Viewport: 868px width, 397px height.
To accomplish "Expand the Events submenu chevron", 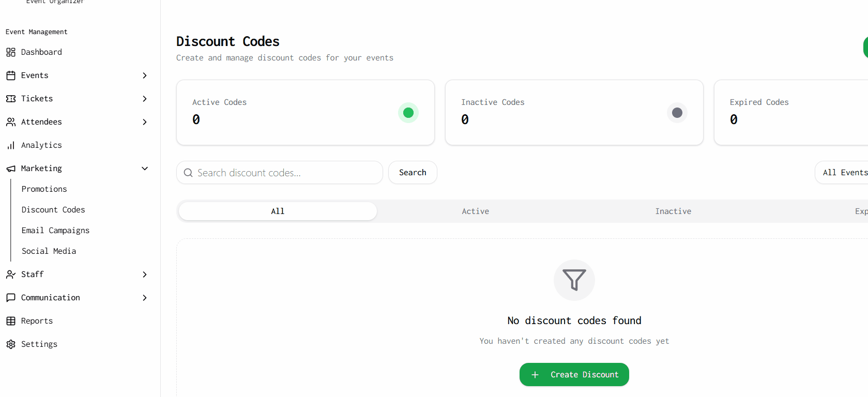I will [145, 75].
